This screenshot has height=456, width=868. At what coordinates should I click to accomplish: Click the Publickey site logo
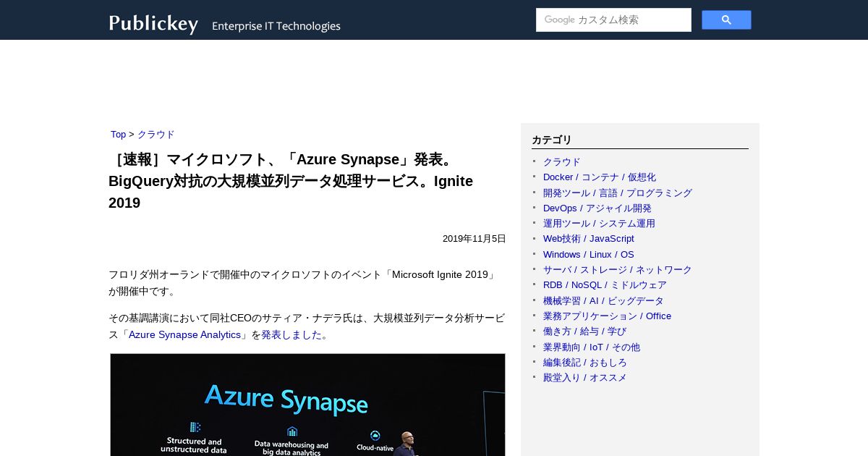point(153,24)
